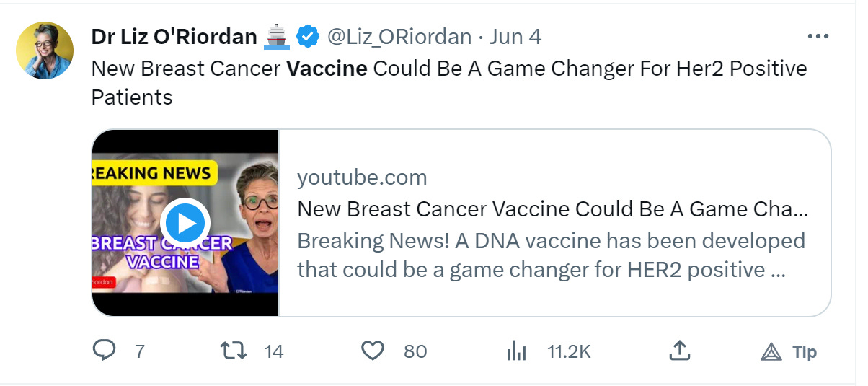
Task: Click the Breast Cancer Vaccine video thumbnail
Action: [x=185, y=223]
